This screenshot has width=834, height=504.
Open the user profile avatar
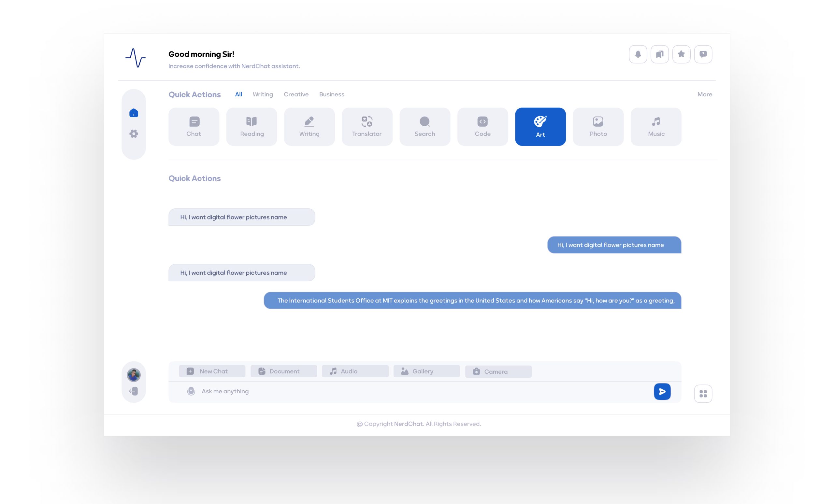pyautogui.click(x=134, y=375)
